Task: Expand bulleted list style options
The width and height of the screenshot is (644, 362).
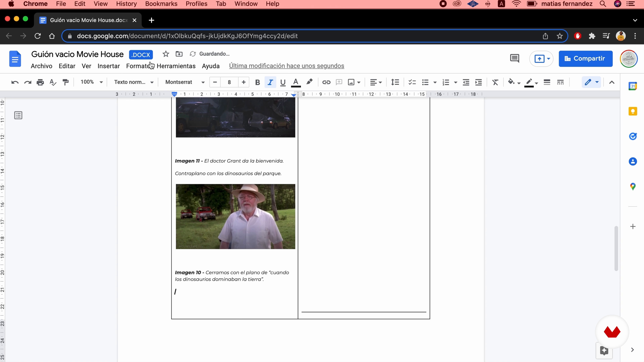Action: [x=435, y=82]
